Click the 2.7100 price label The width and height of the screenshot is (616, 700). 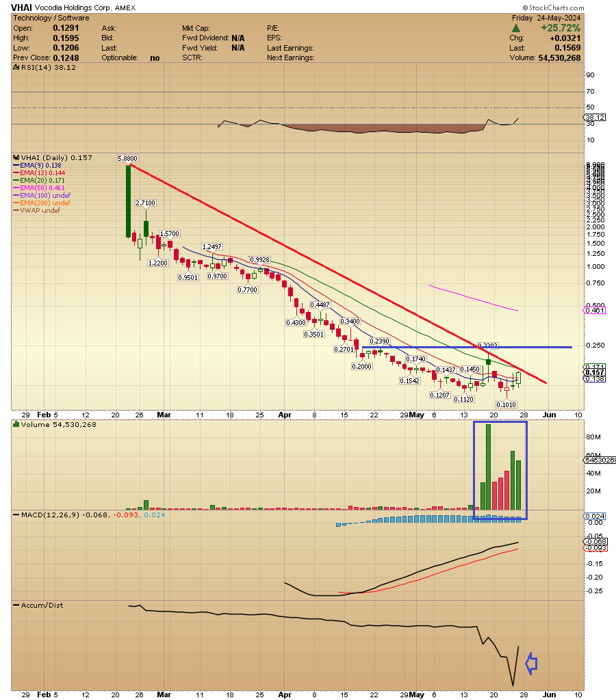coord(146,203)
